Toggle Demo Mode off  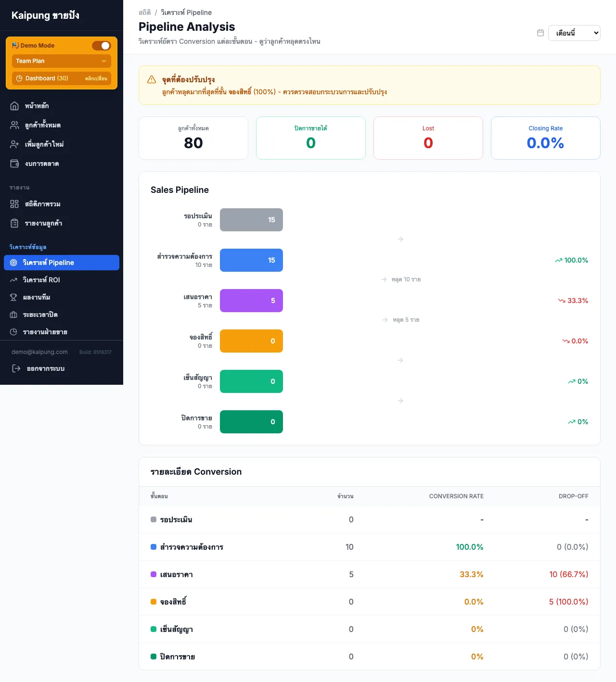click(102, 45)
